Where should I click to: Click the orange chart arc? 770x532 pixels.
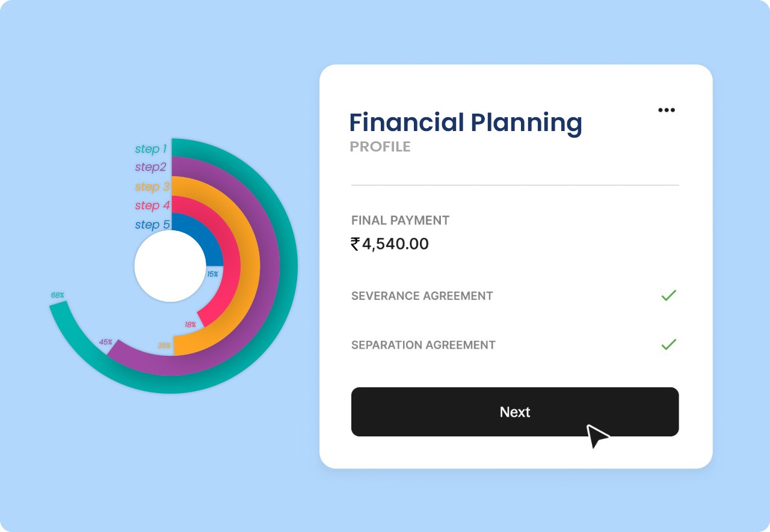(x=250, y=264)
